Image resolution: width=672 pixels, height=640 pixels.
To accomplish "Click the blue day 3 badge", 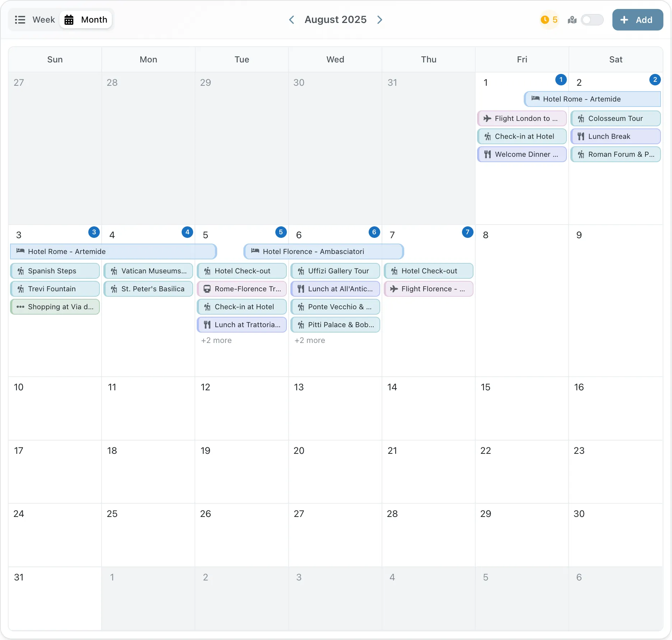I will (94, 232).
